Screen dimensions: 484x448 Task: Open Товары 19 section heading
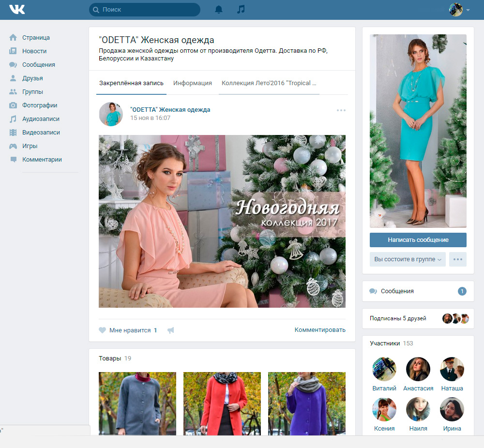115,358
